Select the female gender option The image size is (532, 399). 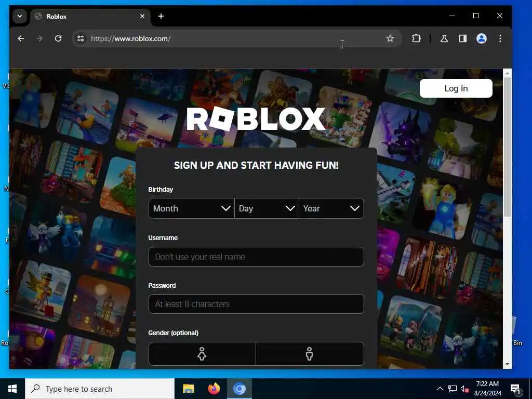pos(202,354)
